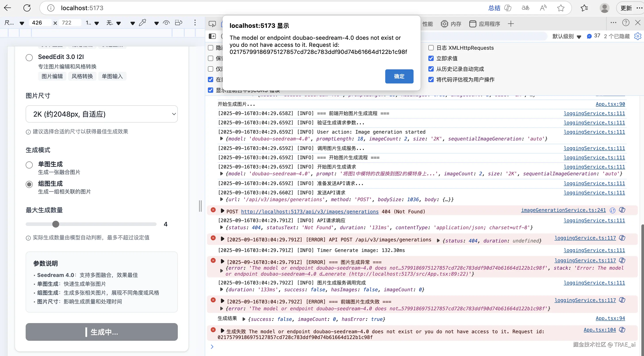644x356 pixels.
Task: Select the SeedEdit 3.0 I2I radio button
Action: point(29,58)
